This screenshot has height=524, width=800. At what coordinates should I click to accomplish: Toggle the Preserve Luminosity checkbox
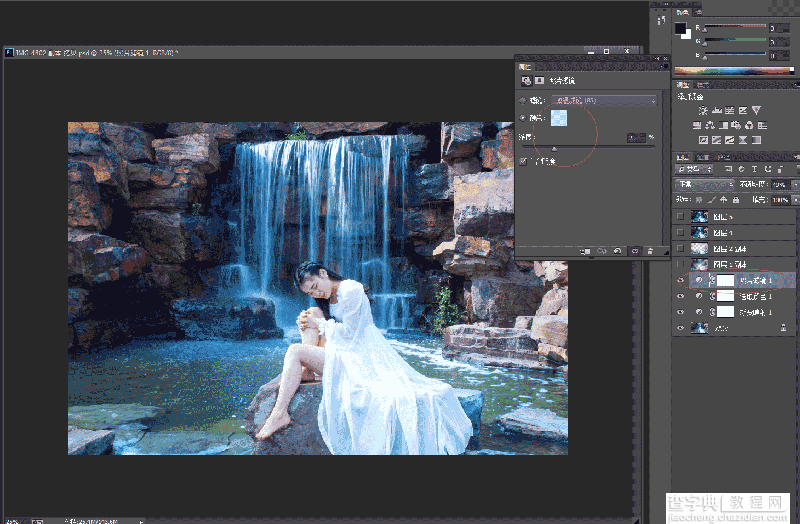tap(523, 161)
